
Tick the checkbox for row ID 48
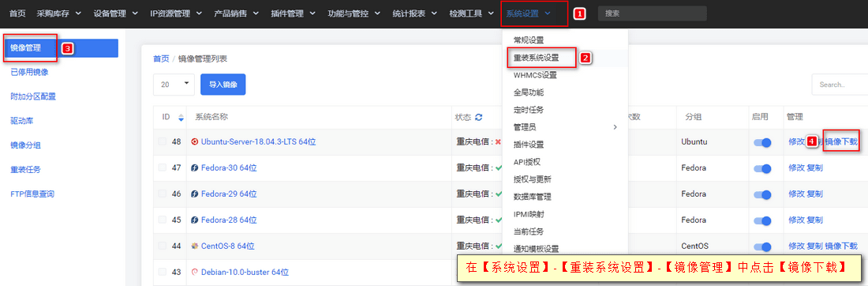point(163,142)
